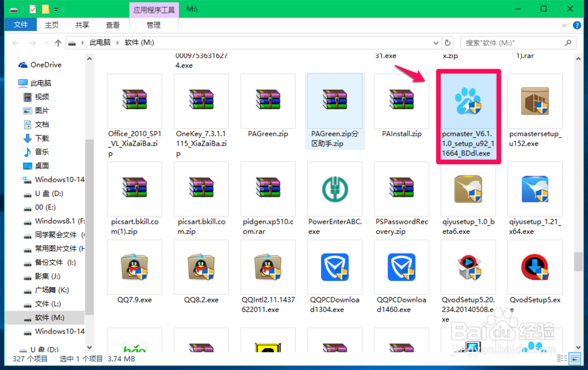Select QQPCDownload1460.exe shield icon
Image resolution: width=588 pixels, height=370 pixels.
(x=402, y=267)
